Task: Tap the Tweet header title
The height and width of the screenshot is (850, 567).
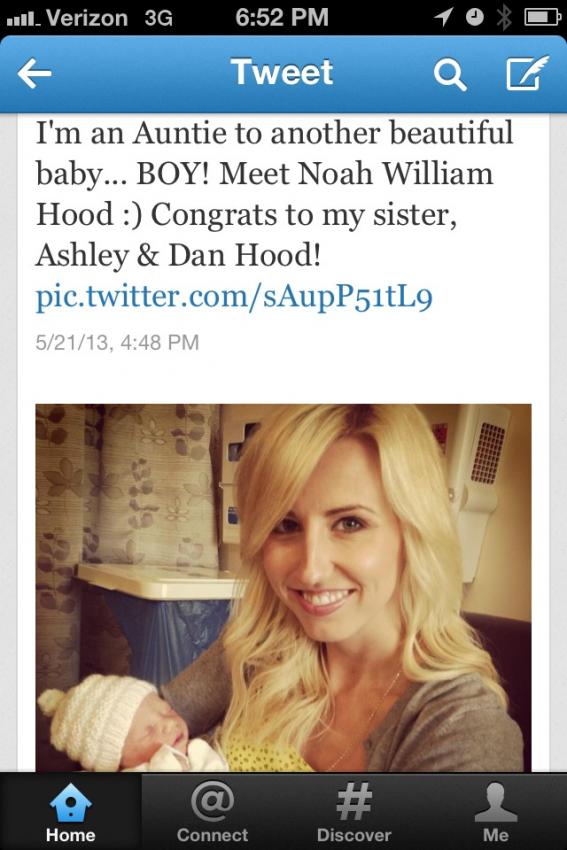Action: (x=282, y=72)
